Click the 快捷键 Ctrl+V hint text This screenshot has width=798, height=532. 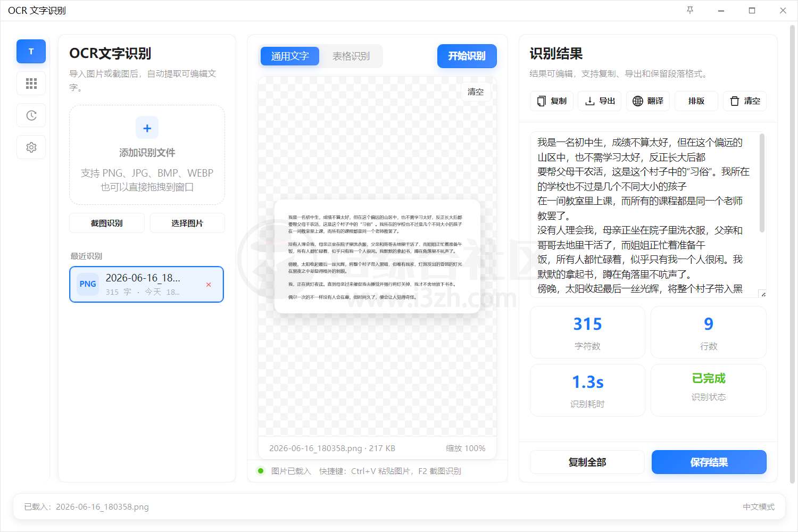[x=390, y=471]
